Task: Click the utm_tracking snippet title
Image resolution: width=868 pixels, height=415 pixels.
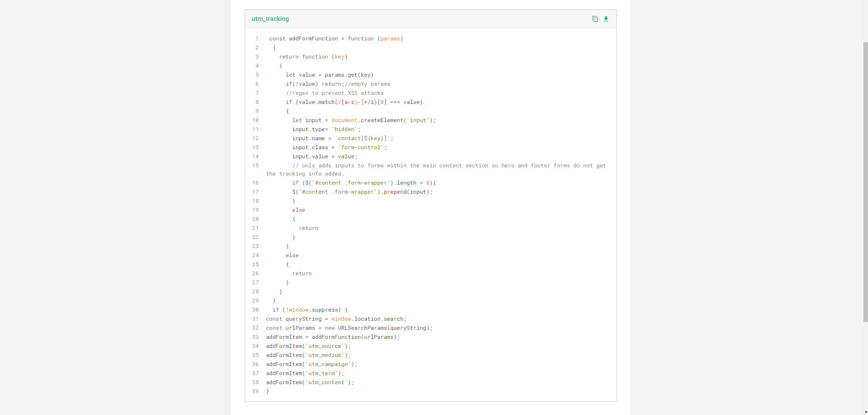Action: click(270, 19)
